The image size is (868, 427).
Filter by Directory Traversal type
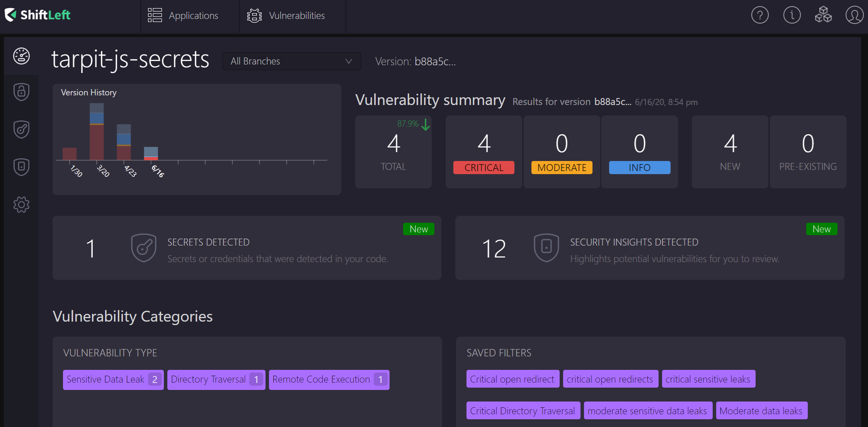[x=216, y=380]
